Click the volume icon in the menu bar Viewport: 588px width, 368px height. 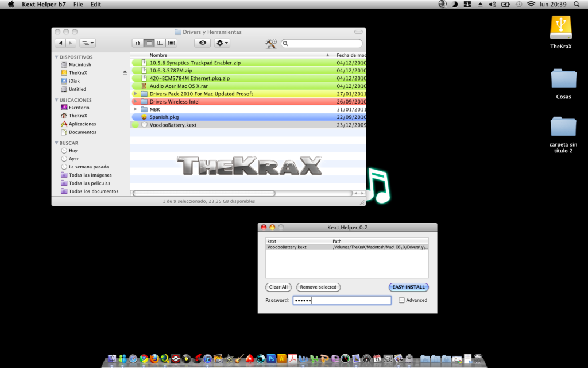(x=492, y=5)
